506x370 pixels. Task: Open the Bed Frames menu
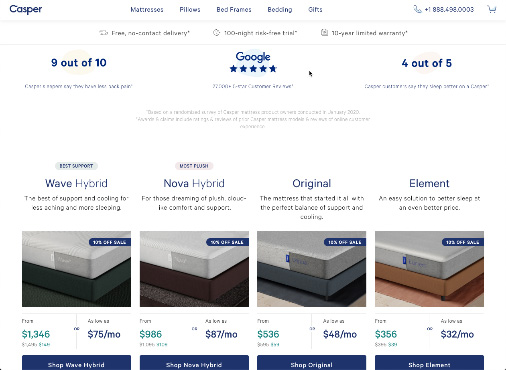[234, 10]
